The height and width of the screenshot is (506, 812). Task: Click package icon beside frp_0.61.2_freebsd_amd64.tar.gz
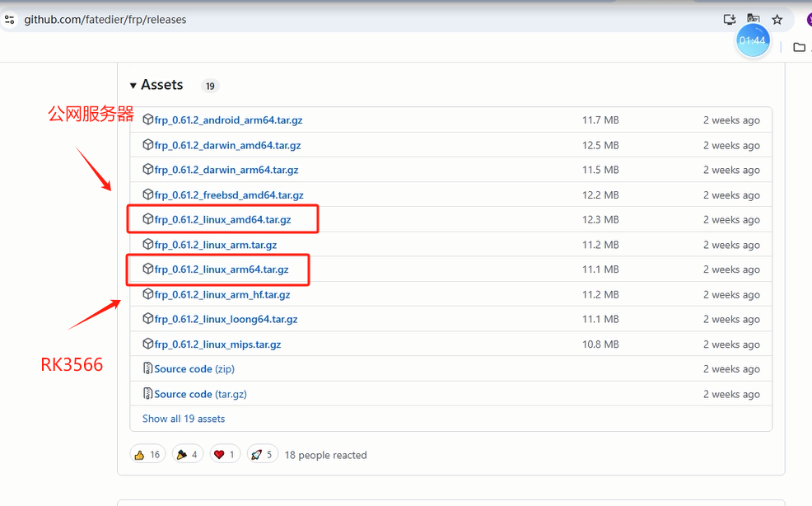[148, 194]
